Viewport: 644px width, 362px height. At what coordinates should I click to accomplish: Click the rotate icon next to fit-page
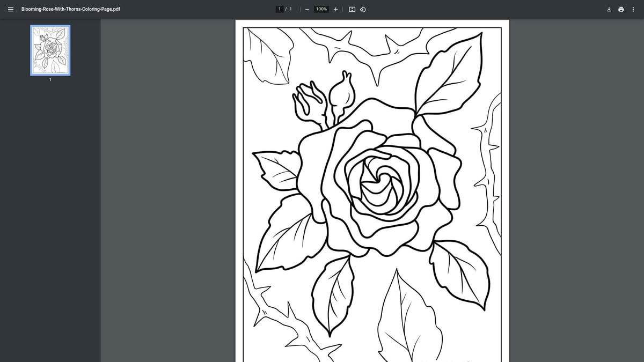pyautogui.click(x=363, y=9)
